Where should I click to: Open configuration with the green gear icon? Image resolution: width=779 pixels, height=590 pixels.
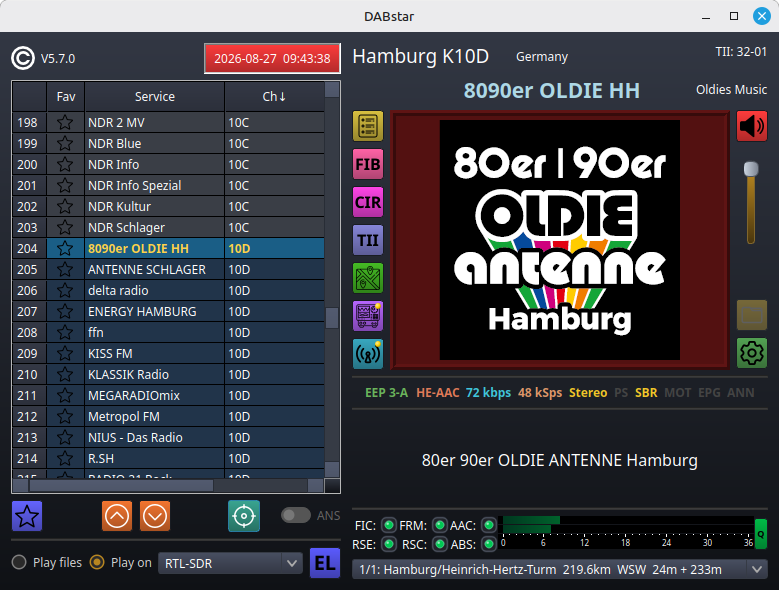tap(752, 353)
